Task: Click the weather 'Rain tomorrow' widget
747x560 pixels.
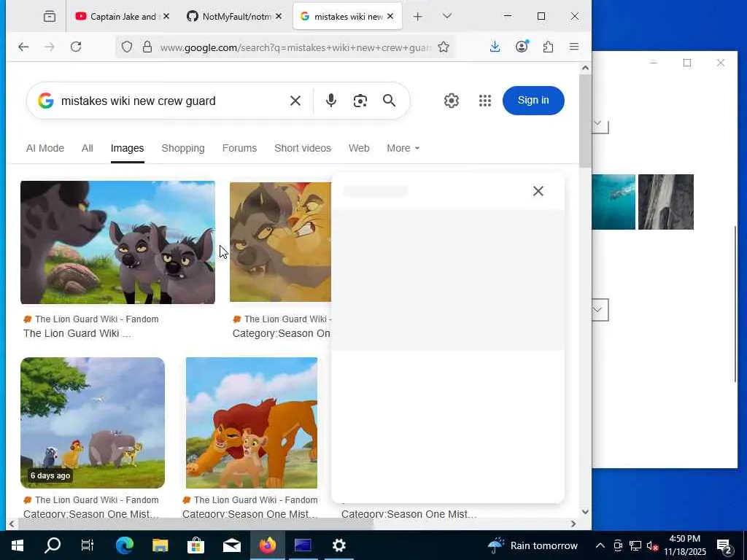Action: (x=532, y=545)
